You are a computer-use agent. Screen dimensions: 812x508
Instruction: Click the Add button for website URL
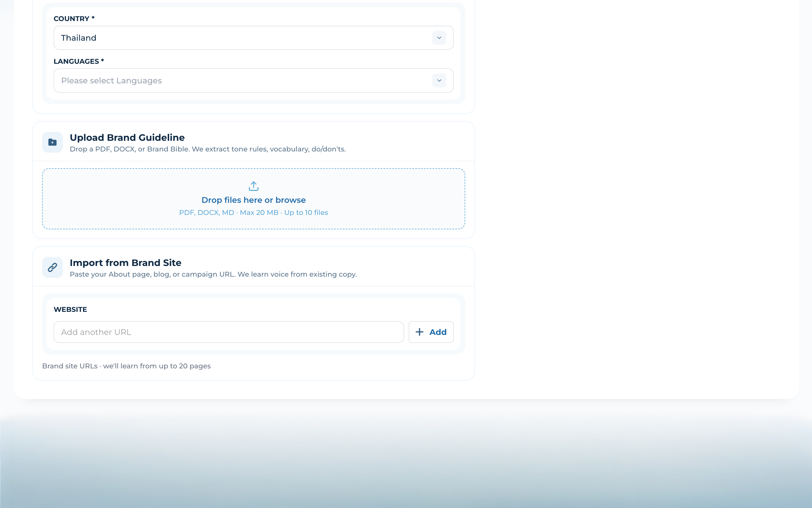pyautogui.click(x=431, y=332)
